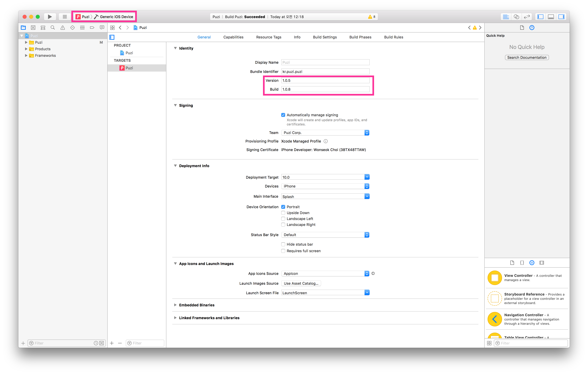Open the Debug navigator icon

click(x=82, y=28)
